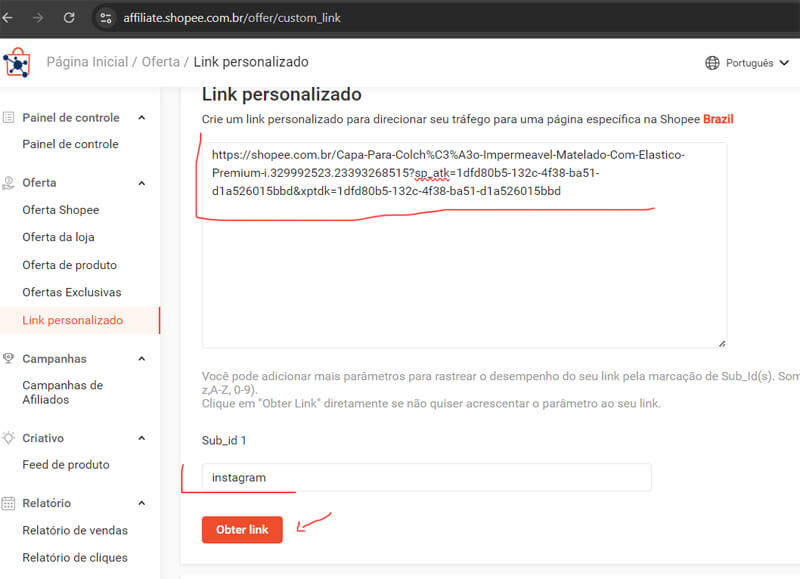This screenshot has height=579, width=800.
Task: Click the site information icon in address bar
Action: click(106, 16)
